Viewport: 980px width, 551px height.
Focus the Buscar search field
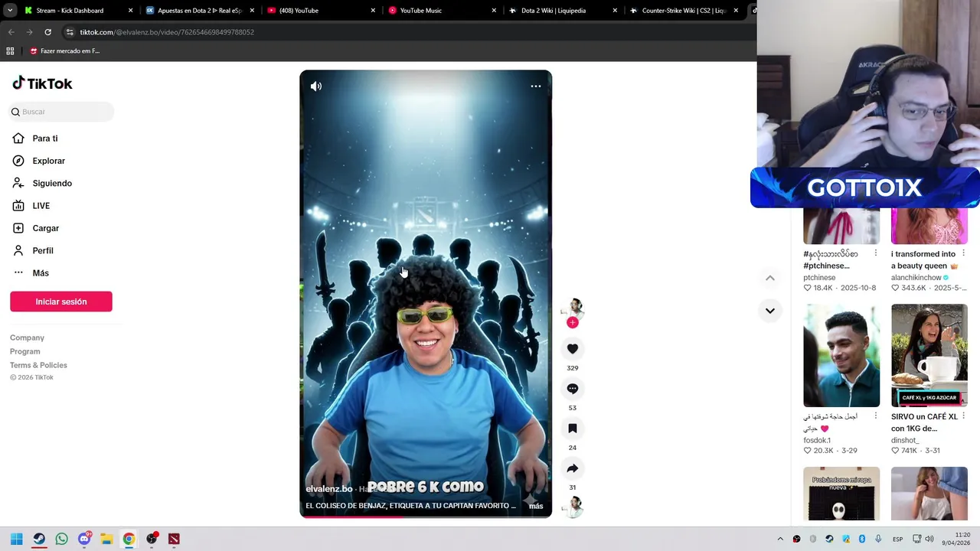[61, 112]
